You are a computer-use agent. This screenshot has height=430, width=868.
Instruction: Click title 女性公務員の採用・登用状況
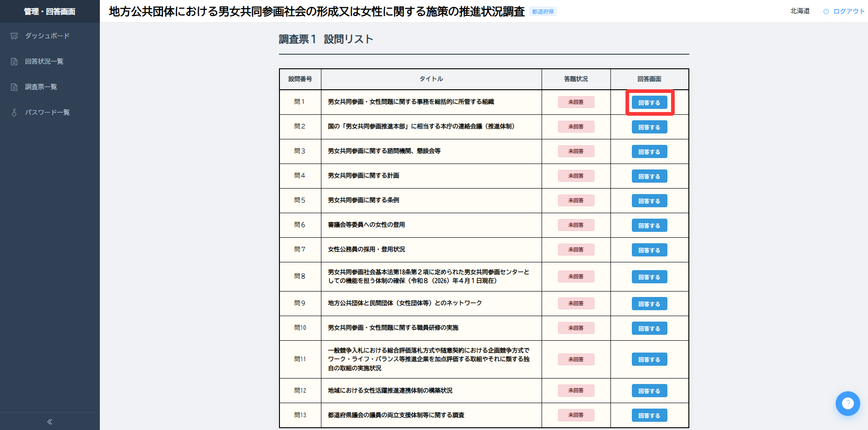pos(367,249)
